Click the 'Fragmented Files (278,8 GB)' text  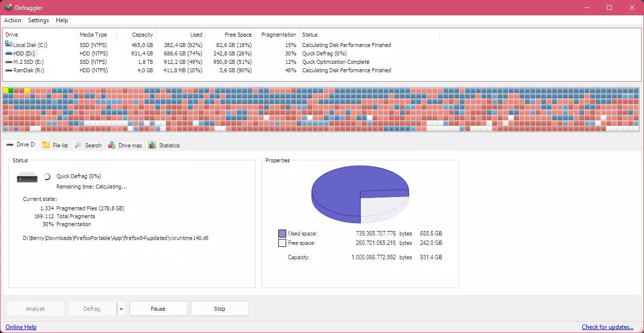[90, 208]
